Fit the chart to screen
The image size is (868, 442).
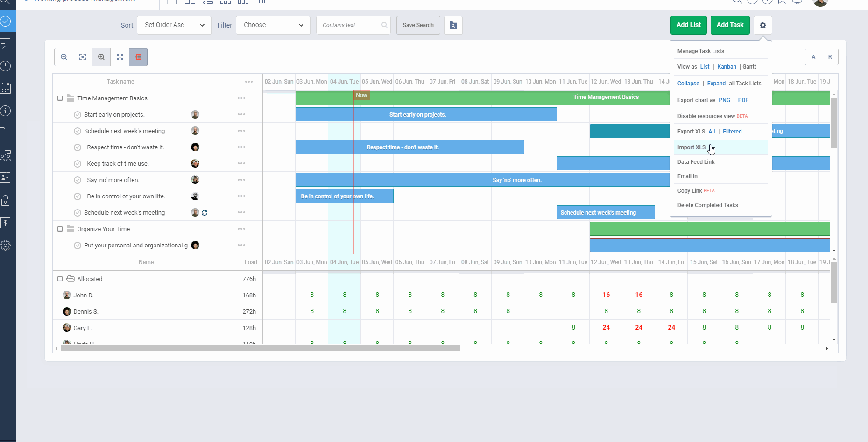(x=83, y=57)
